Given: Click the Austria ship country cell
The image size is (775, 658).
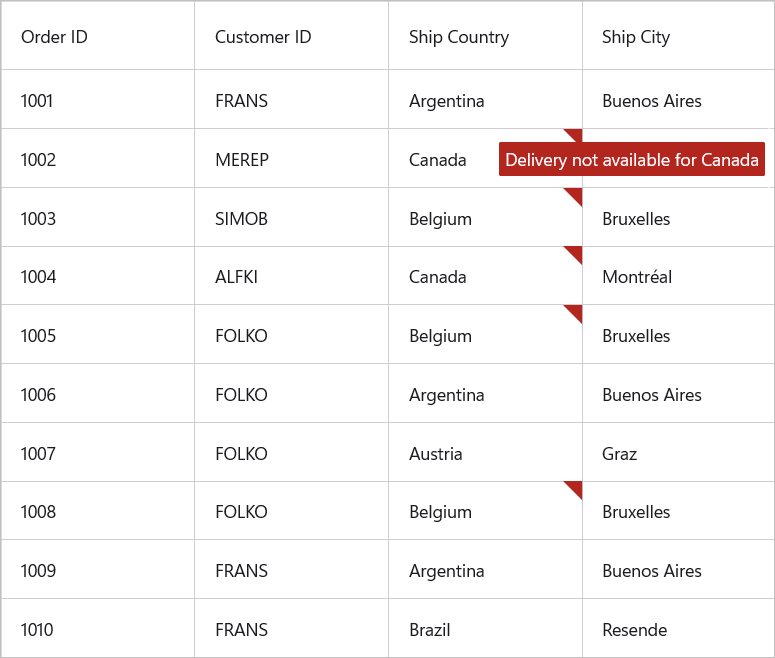Looking at the screenshot, I should (x=436, y=454).
